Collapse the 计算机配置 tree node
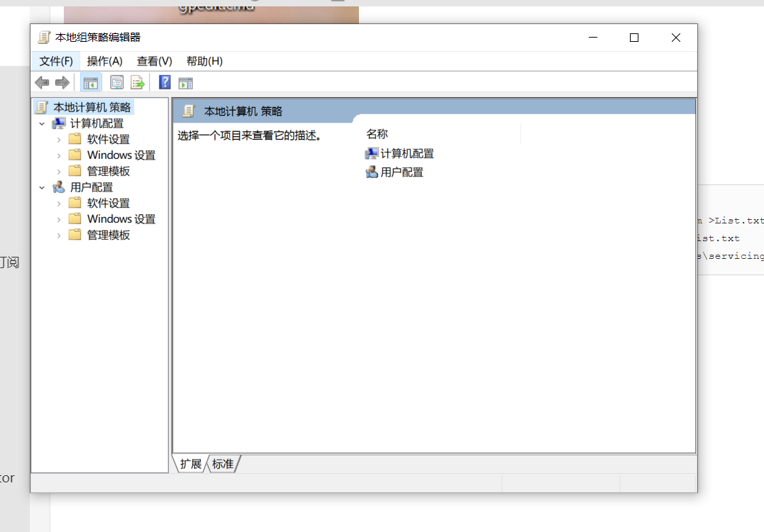This screenshot has height=532, width=764. point(42,123)
